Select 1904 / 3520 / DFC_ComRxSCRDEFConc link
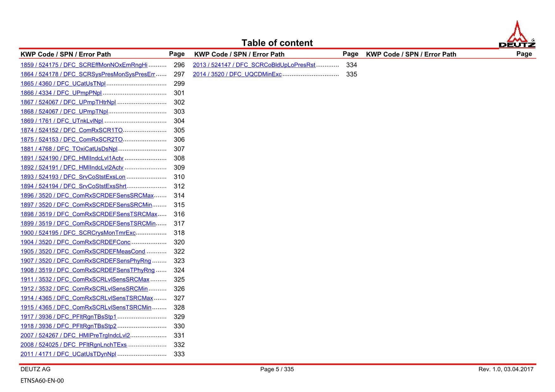 click(75, 242)
